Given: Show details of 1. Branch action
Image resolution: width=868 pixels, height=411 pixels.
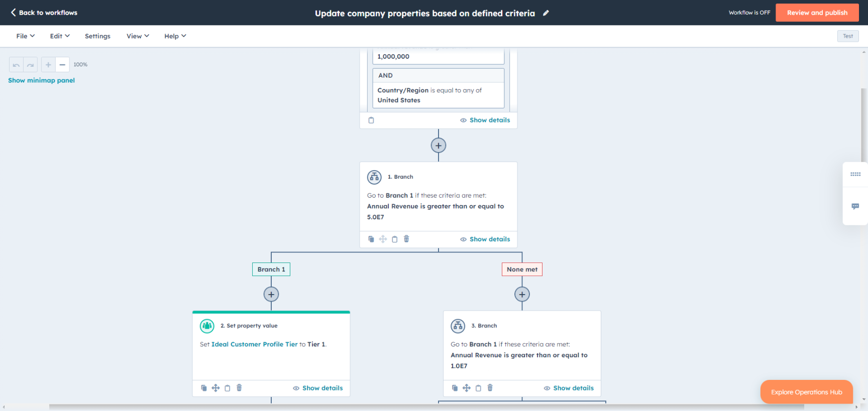Looking at the screenshot, I should pos(485,239).
